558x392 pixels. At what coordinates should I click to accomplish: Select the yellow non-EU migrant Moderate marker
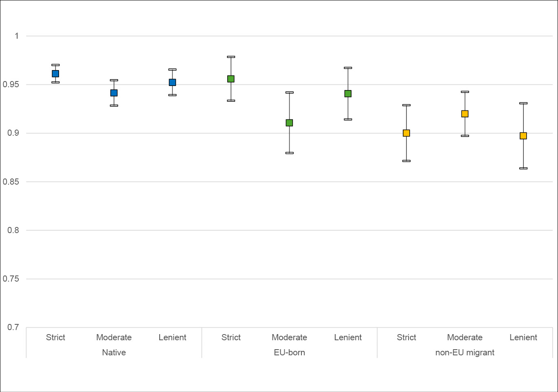465,114
